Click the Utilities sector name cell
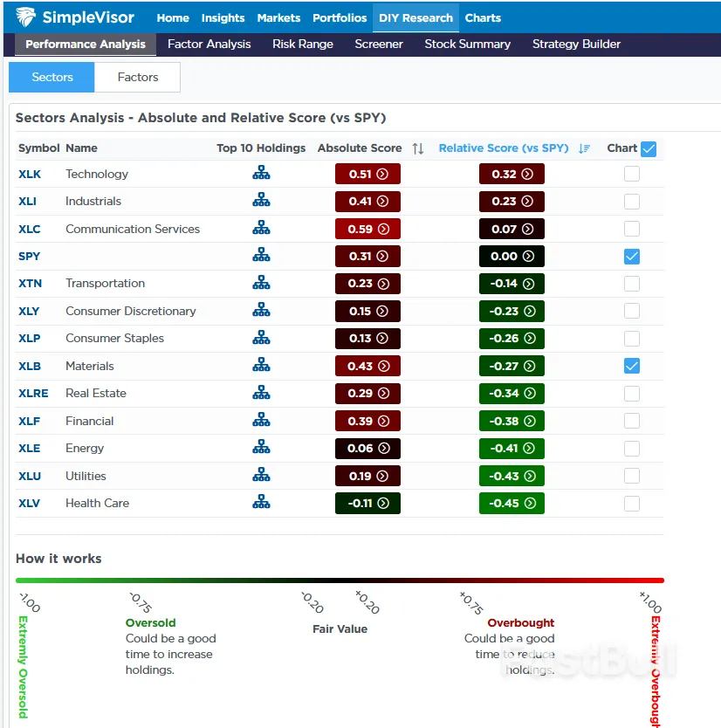 pos(86,476)
